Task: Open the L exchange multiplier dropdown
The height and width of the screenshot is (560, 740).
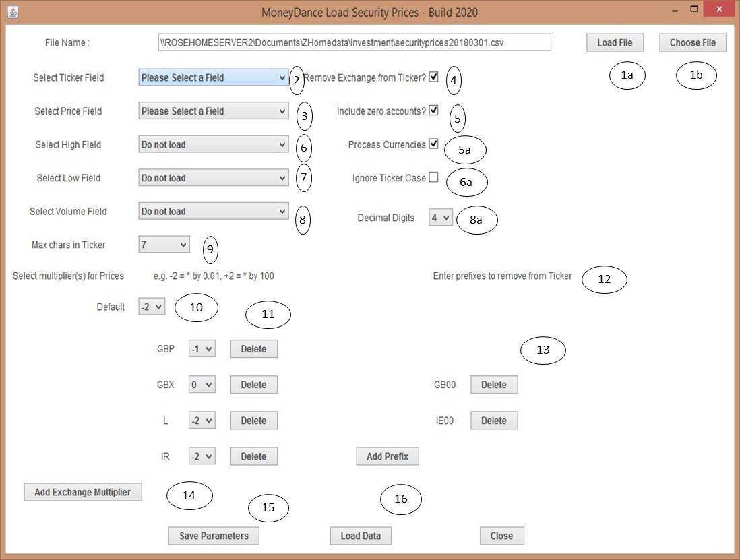Action: pyautogui.click(x=202, y=421)
